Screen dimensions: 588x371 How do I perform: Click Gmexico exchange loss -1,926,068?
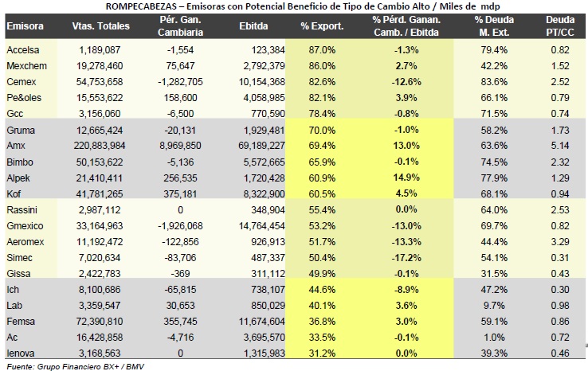180,226
